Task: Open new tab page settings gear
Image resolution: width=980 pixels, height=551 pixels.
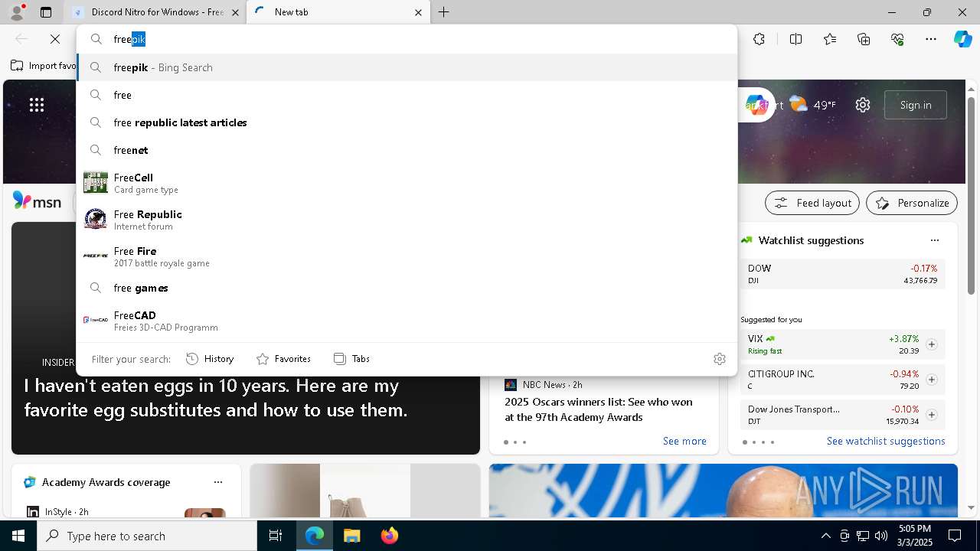Action: 863,105
